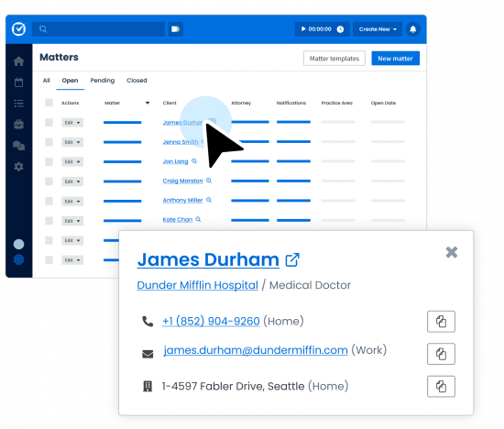Open Edit dropdown for James Durham row
This screenshot has width=504, height=429.
click(x=72, y=123)
